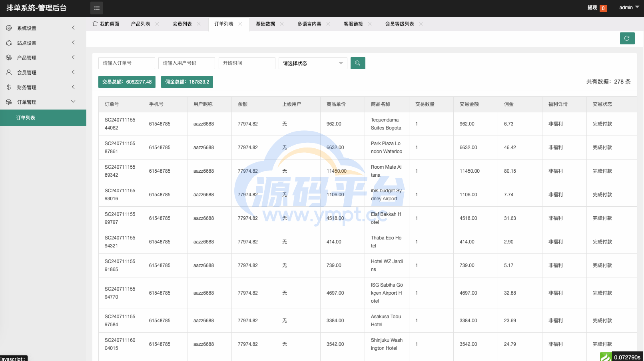
Task: Switch to 会员列表 tab
Action: [182, 24]
